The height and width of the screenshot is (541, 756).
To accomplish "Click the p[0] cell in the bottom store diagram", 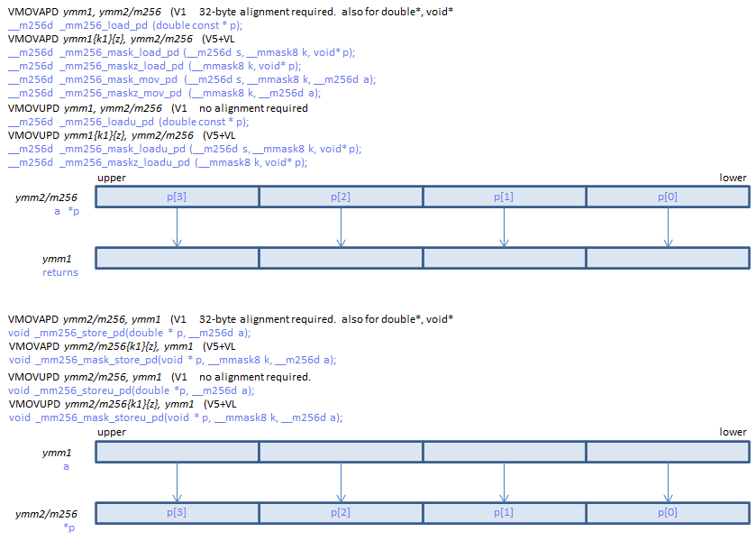I will point(667,513).
